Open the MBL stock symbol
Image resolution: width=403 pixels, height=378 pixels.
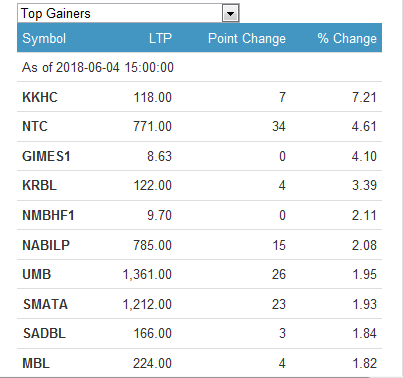pyautogui.click(x=36, y=363)
